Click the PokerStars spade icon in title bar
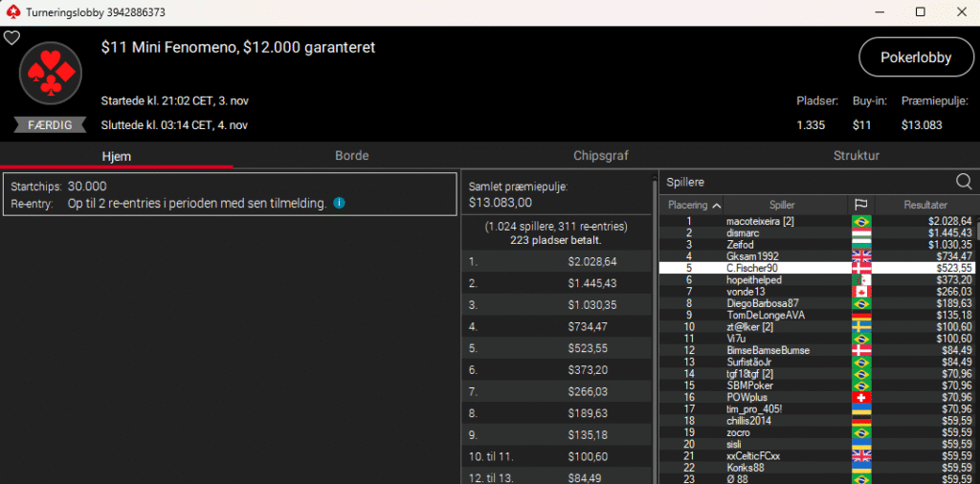 11,11
